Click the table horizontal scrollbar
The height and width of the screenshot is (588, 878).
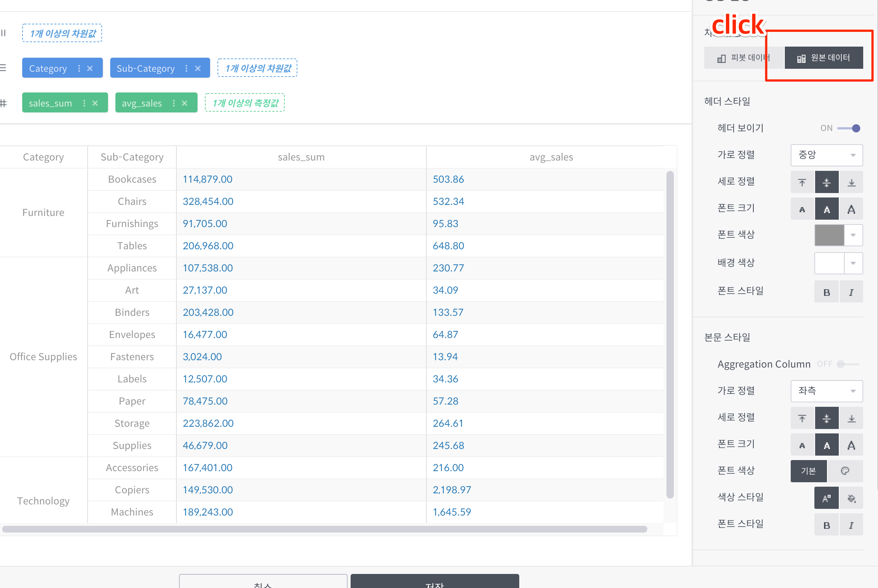324,529
